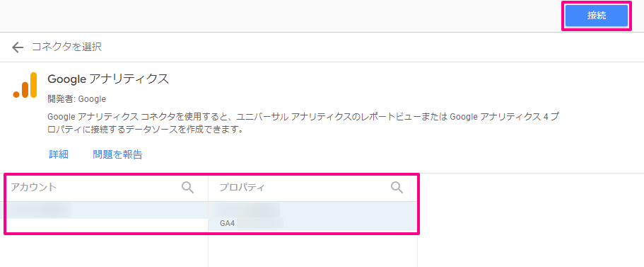Search properties with the プロパティ magnifier icon
644x267 pixels.
pos(397,188)
